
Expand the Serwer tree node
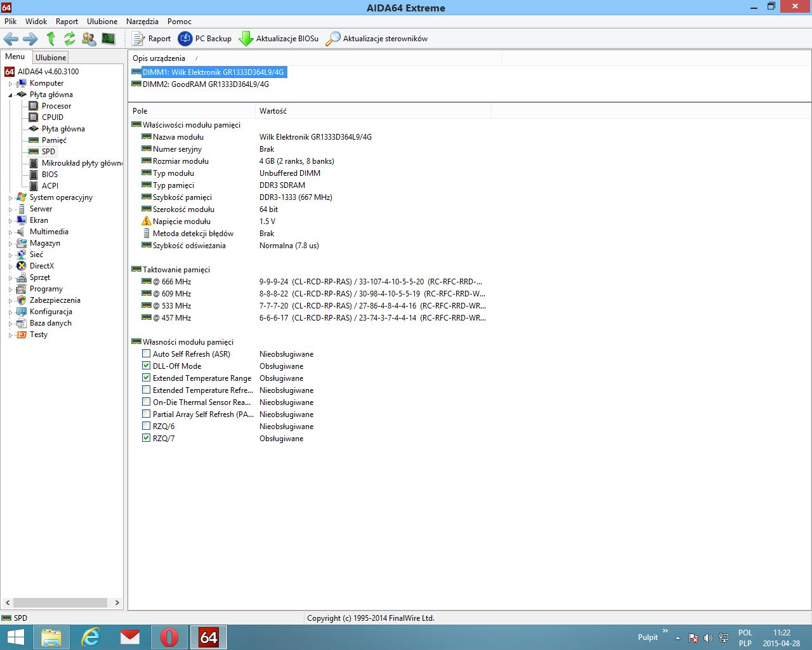pyautogui.click(x=10, y=209)
